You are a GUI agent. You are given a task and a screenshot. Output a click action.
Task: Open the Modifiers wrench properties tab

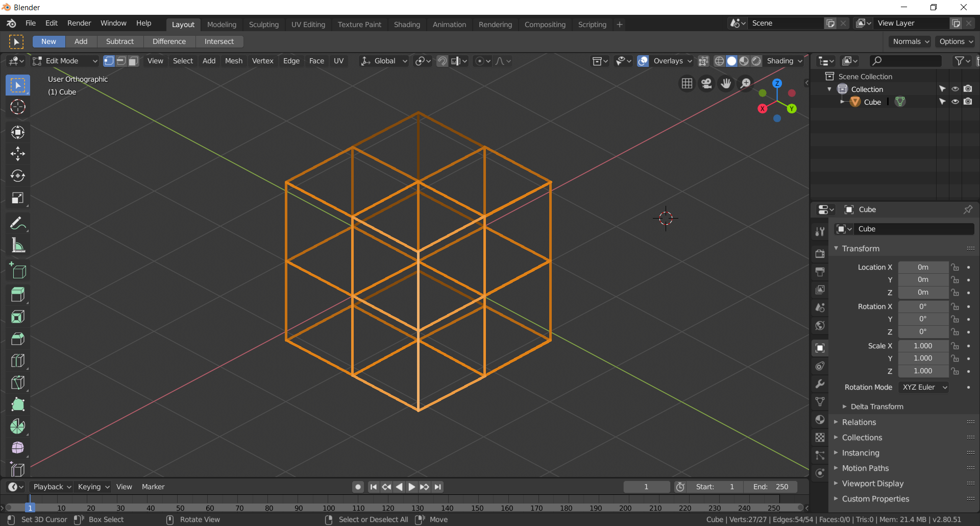tap(820, 384)
